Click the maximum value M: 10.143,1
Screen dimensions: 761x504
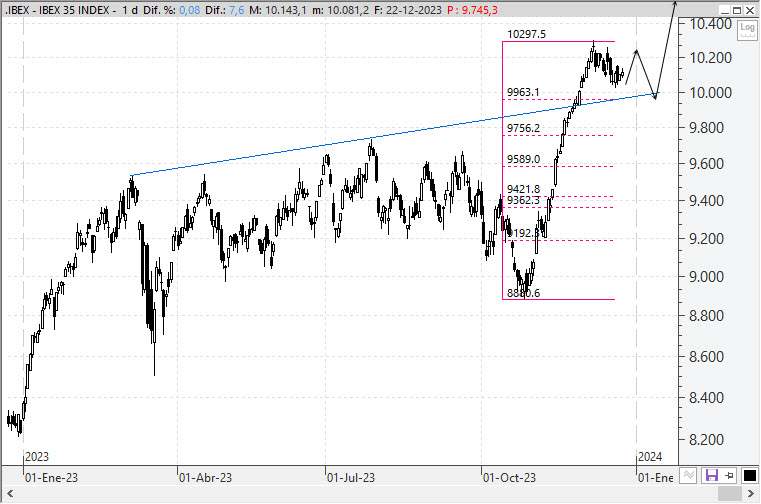pyautogui.click(x=278, y=10)
